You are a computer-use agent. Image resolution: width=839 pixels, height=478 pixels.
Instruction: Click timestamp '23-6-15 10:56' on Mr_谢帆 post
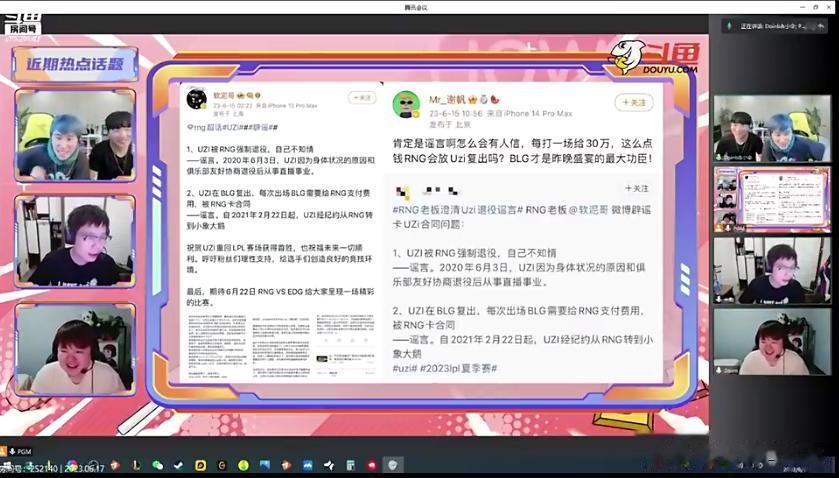point(456,113)
